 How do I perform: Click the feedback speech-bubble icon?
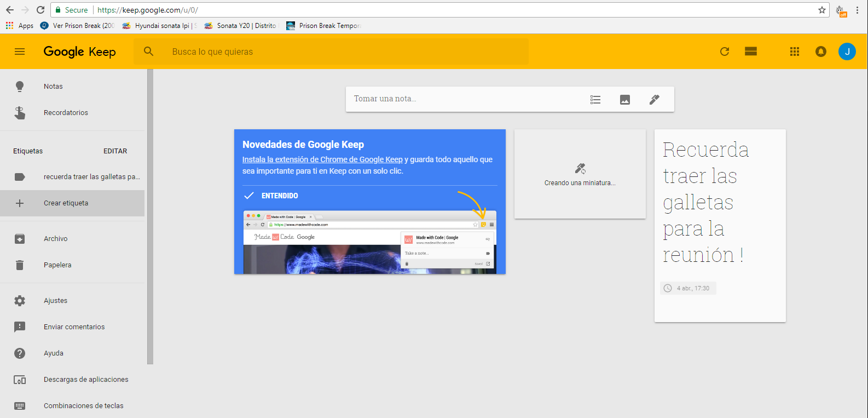(x=20, y=327)
